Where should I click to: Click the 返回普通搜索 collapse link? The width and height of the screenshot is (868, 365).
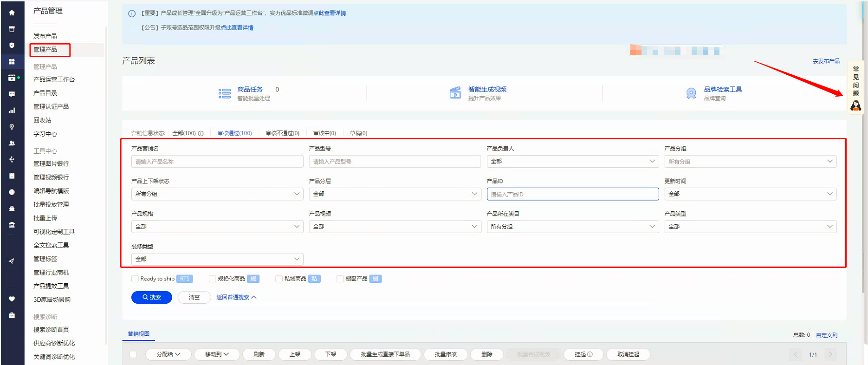[236, 297]
